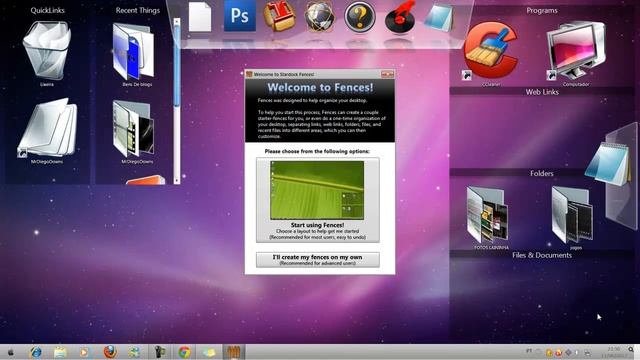The width and height of the screenshot is (640, 360).
Task: Open the white documents folder shortcut in QuickLinks
Action: coord(47,127)
